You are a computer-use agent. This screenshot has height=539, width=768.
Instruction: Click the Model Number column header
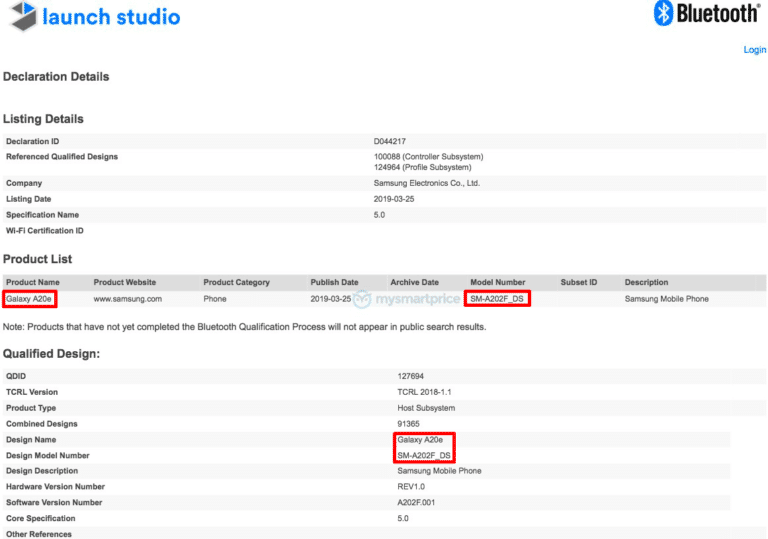(498, 282)
